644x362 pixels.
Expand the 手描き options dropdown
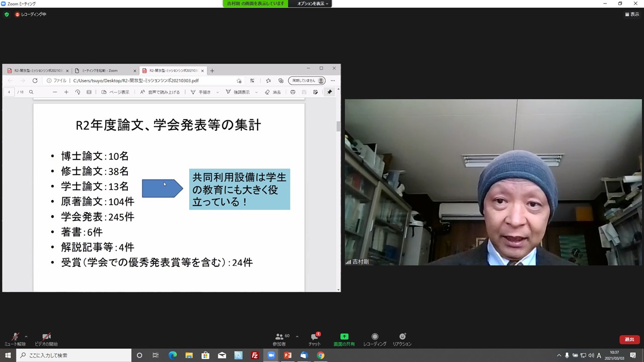click(217, 93)
